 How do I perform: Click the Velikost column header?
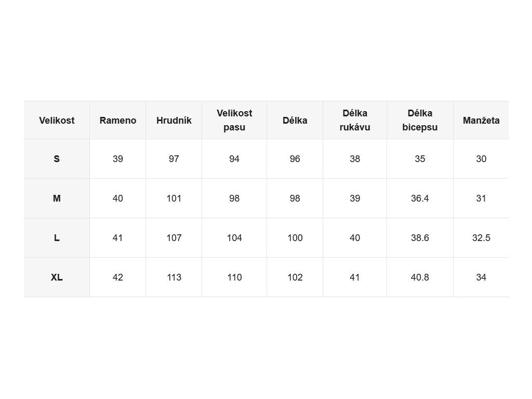tap(57, 120)
